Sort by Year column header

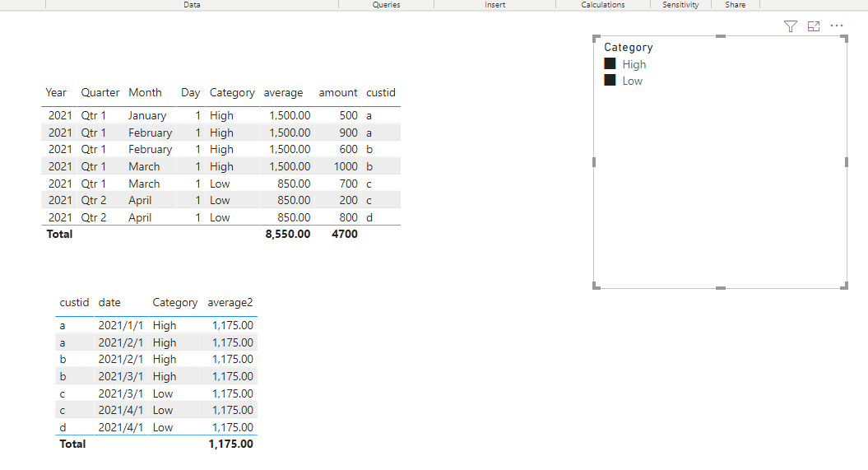56,92
